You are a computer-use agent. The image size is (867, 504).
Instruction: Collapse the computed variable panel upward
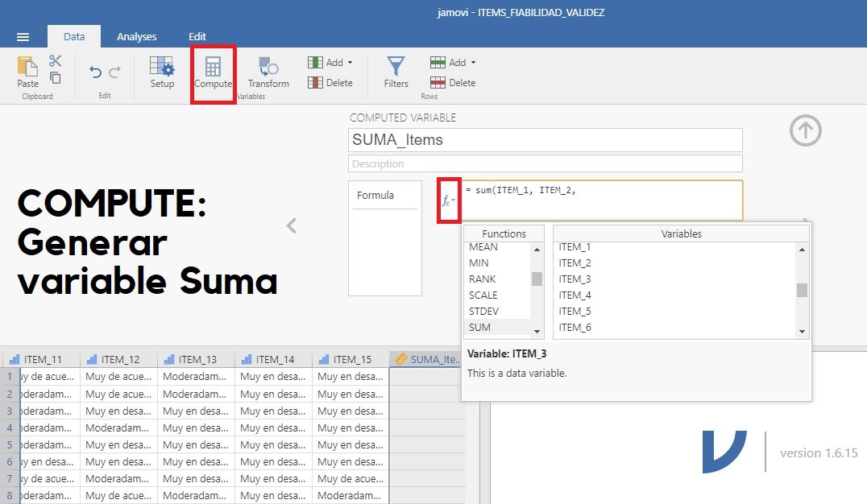click(804, 130)
